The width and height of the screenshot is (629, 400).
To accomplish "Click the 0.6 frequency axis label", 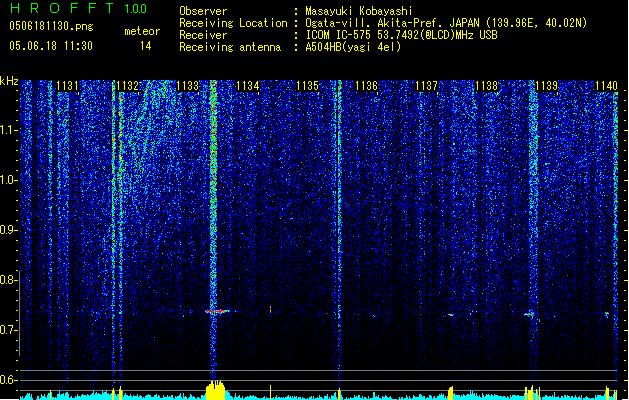I will point(8,380).
